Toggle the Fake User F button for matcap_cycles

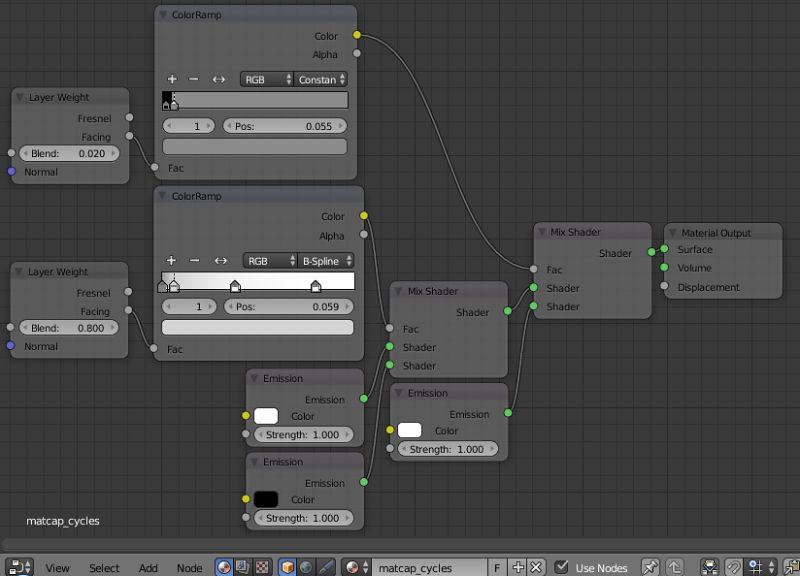tap(496, 567)
